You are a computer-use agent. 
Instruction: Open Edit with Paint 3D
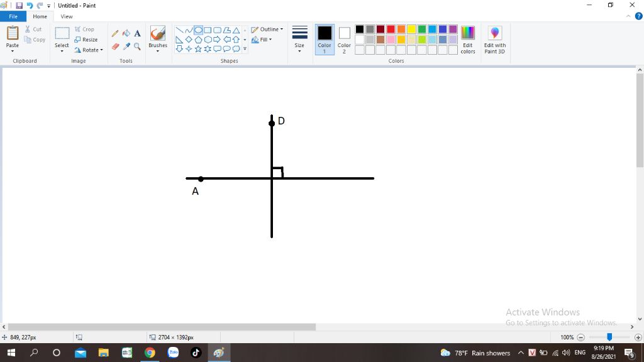tap(495, 39)
